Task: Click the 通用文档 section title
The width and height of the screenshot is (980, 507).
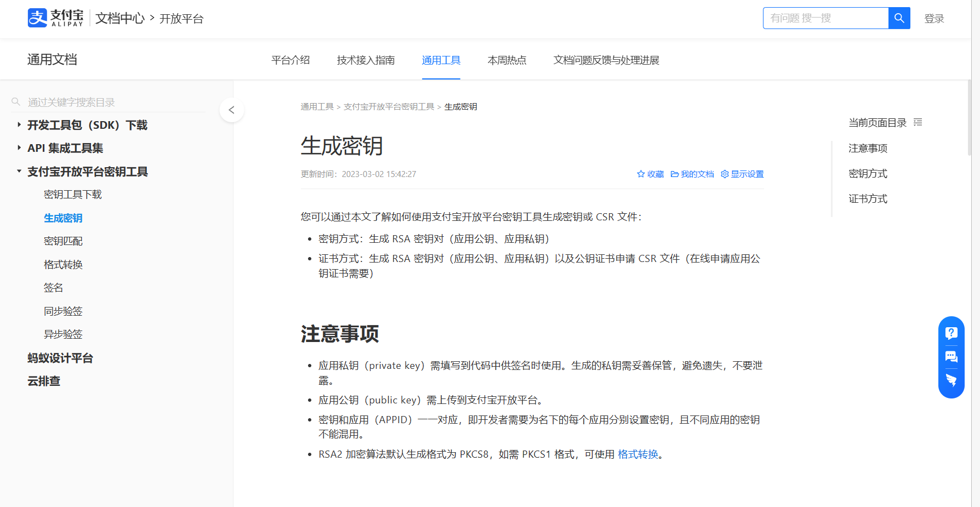Action: tap(52, 59)
